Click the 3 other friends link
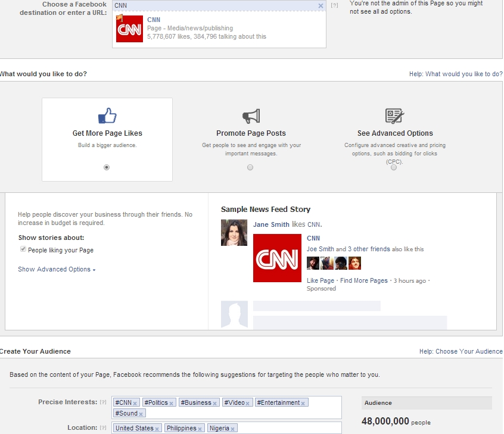This screenshot has height=434, width=504. point(369,249)
